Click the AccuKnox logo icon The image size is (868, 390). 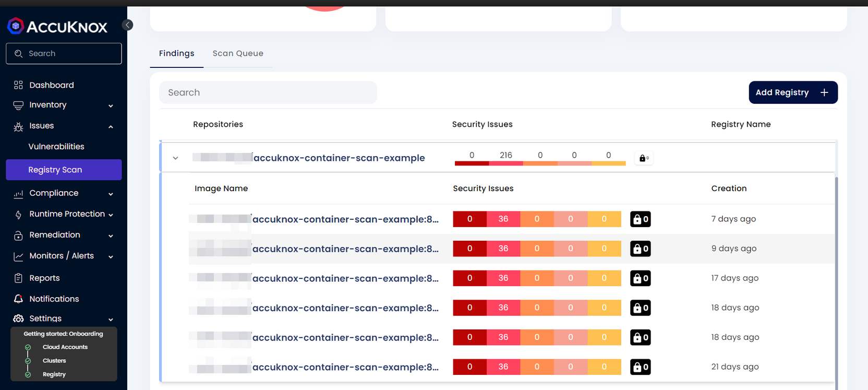click(16, 26)
